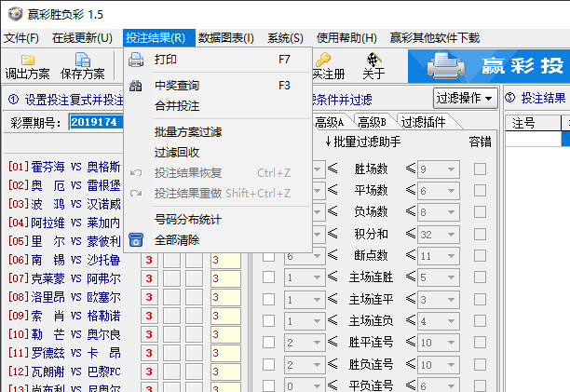Image resolution: width=570 pixels, height=392 pixels.
Task: Open 赢彩其他软件下载 menu
Action: [x=435, y=38]
